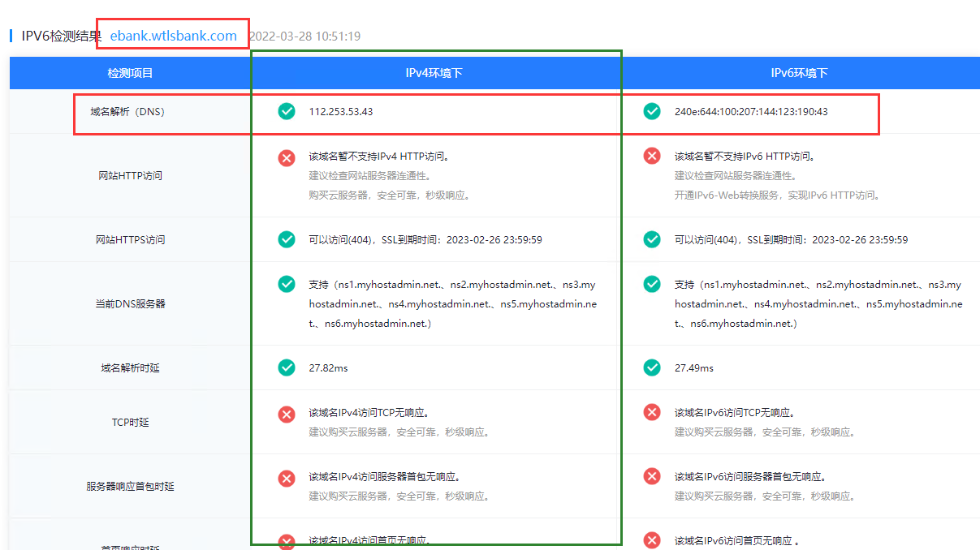Click the red error icon in the TCP时延 IPv4 row

coord(286,414)
